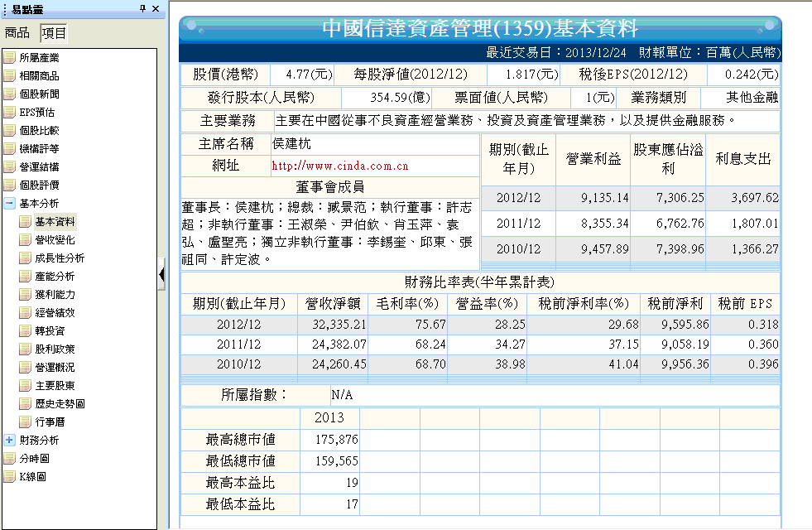The image size is (812, 530).
Task: Close the 易點靈 side panel
Action: (x=156, y=8)
